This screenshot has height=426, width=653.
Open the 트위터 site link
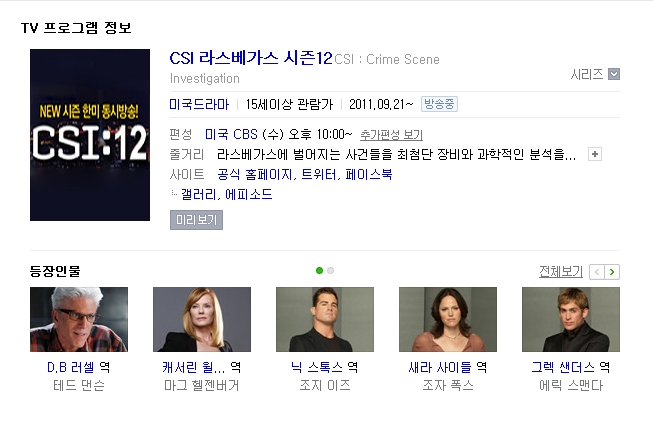click(319, 174)
